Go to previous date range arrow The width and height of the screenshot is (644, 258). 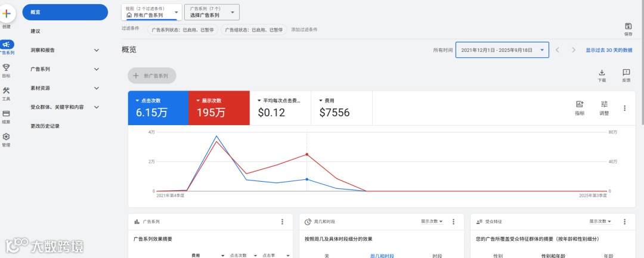[x=558, y=50]
